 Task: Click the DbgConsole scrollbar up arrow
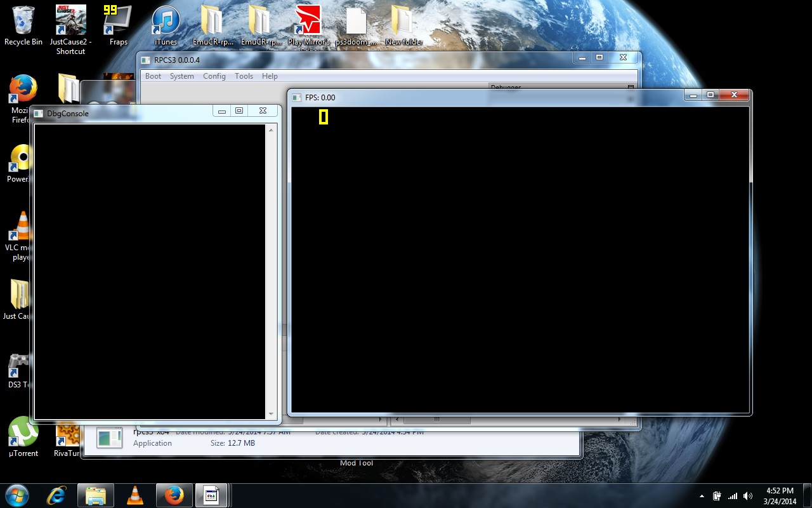(271, 130)
